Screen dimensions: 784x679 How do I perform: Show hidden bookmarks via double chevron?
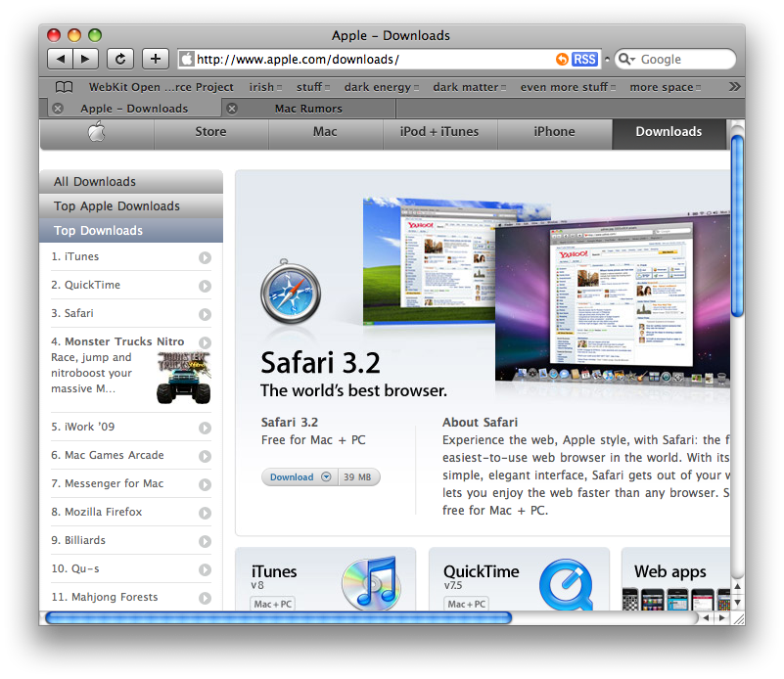734,86
